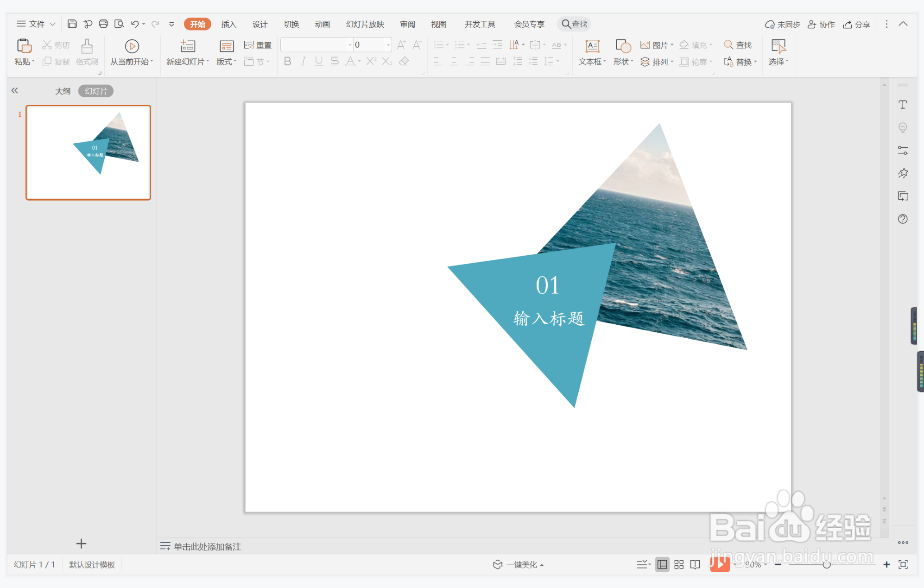The height and width of the screenshot is (588, 924).
Task: Toggle Italic formatting
Action: click(x=303, y=61)
